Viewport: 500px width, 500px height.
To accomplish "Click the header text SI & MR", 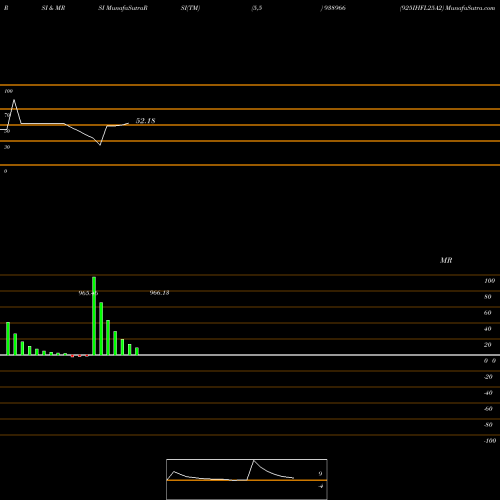I will click(53, 8).
